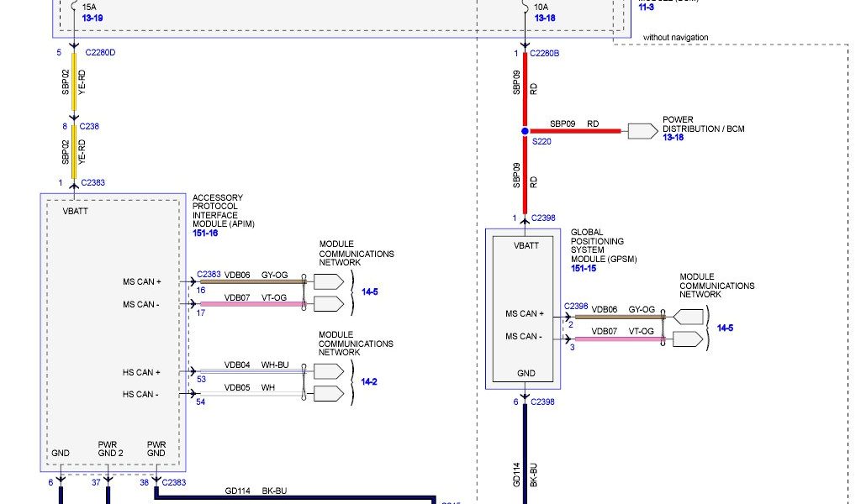
Task: Click the blue S220 splice dot
Action: (525, 131)
